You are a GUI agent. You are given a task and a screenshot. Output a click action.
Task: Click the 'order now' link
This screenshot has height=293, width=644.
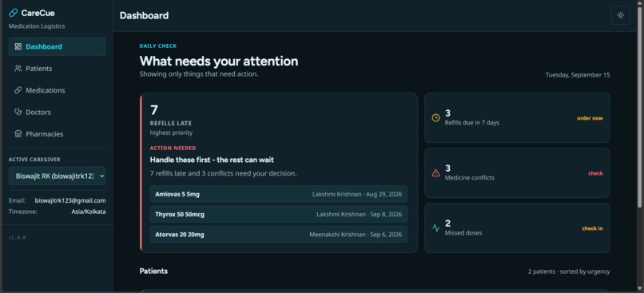pyautogui.click(x=590, y=118)
